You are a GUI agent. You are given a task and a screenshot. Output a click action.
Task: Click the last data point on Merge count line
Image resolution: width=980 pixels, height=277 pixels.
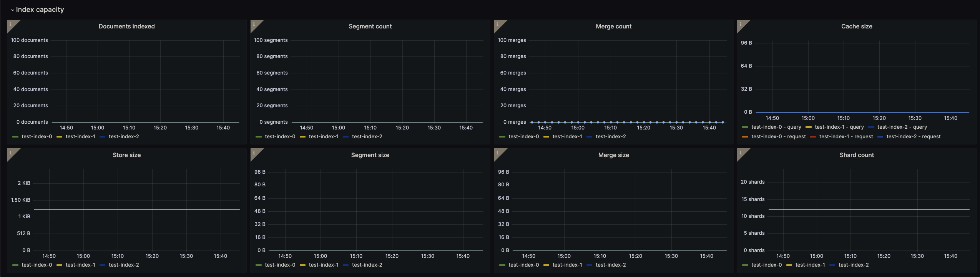click(x=723, y=123)
